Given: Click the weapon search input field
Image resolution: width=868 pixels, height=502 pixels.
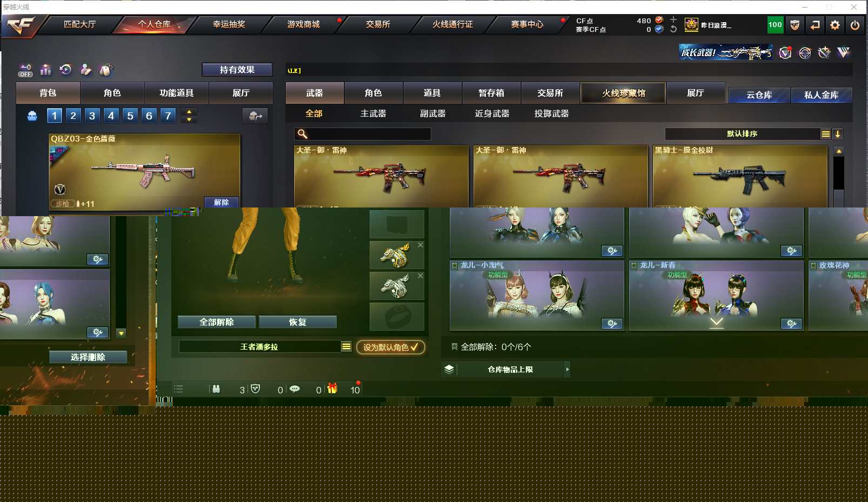Looking at the screenshot, I should click(x=363, y=134).
